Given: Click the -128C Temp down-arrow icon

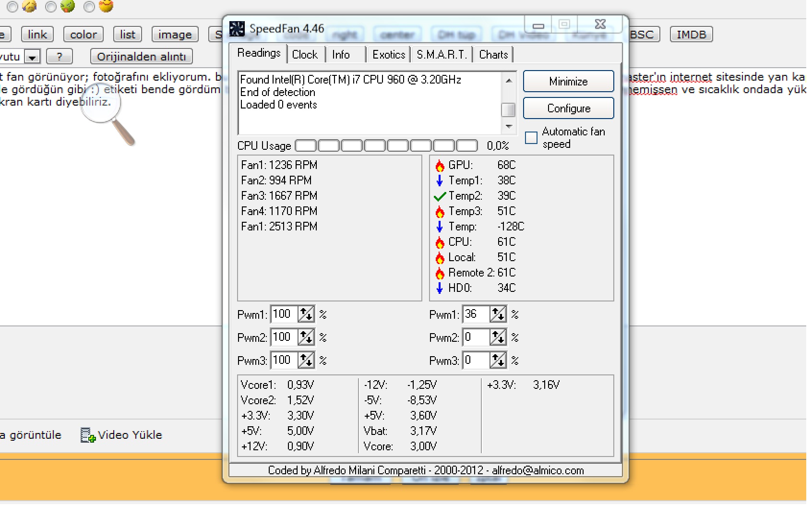Looking at the screenshot, I should coord(439,227).
